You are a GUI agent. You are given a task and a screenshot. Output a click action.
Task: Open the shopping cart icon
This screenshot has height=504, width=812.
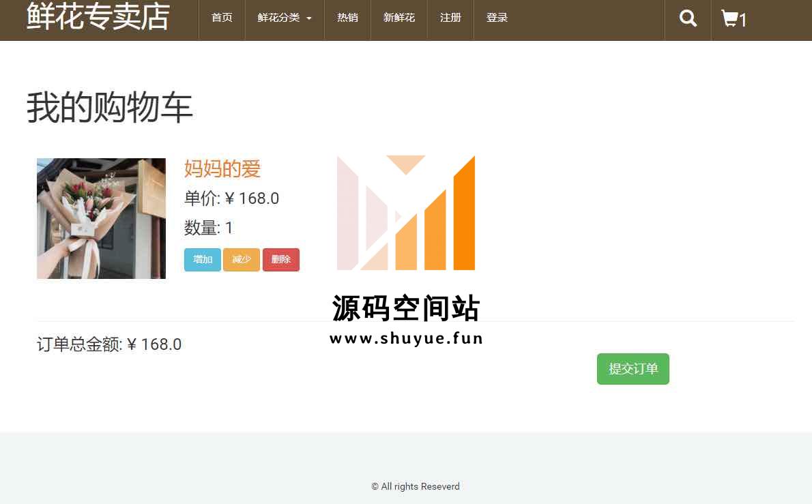734,19
